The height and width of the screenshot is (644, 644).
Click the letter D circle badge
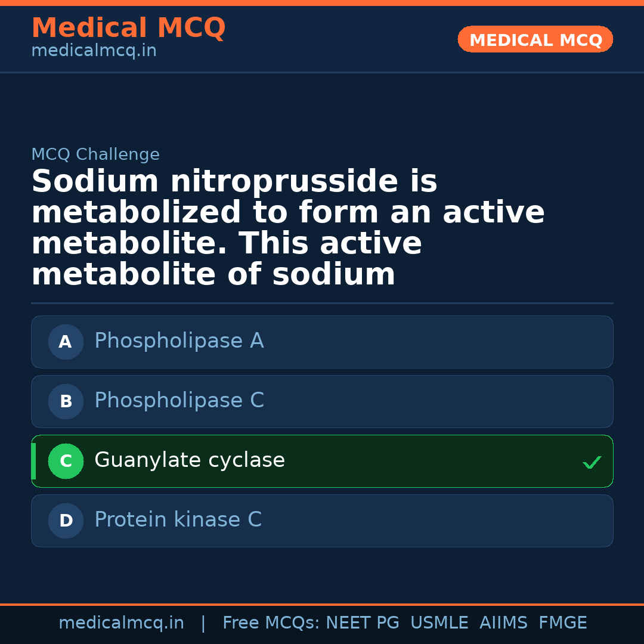point(66,521)
